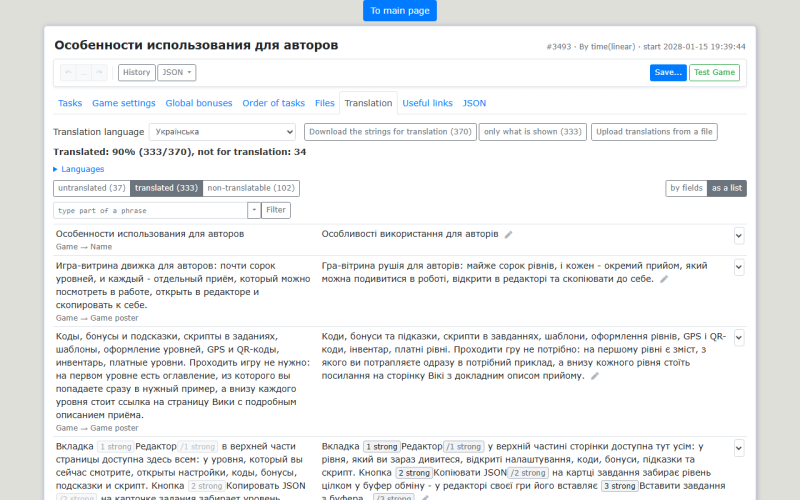Expand the chevron on the Game Name row

click(x=739, y=236)
